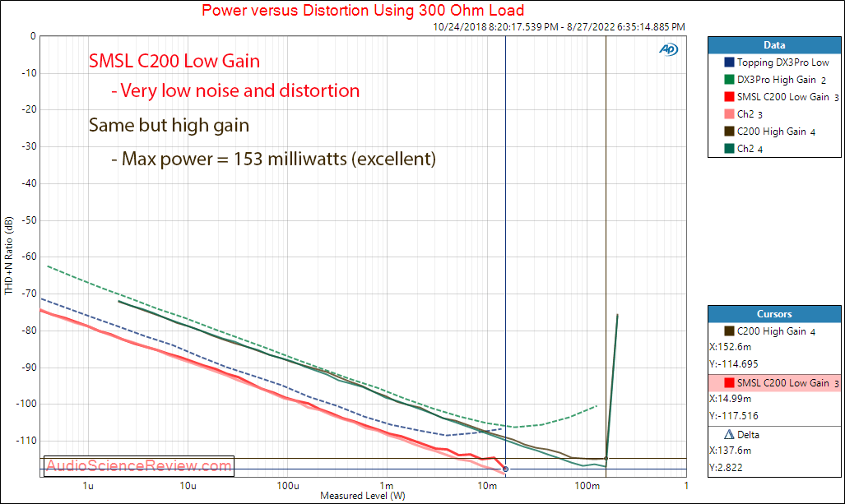Click cursor value 'X:14.99m'
The image size is (845, 504).
tap(730, 399)
